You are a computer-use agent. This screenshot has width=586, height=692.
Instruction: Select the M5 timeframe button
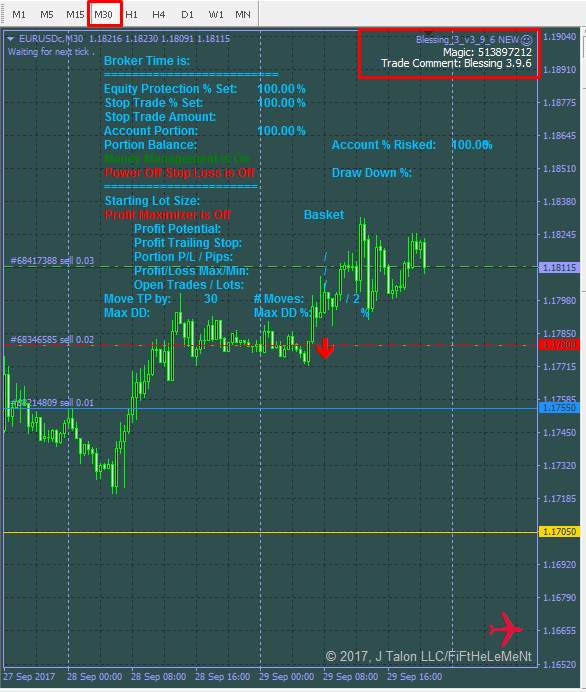[x=46, y=15]
